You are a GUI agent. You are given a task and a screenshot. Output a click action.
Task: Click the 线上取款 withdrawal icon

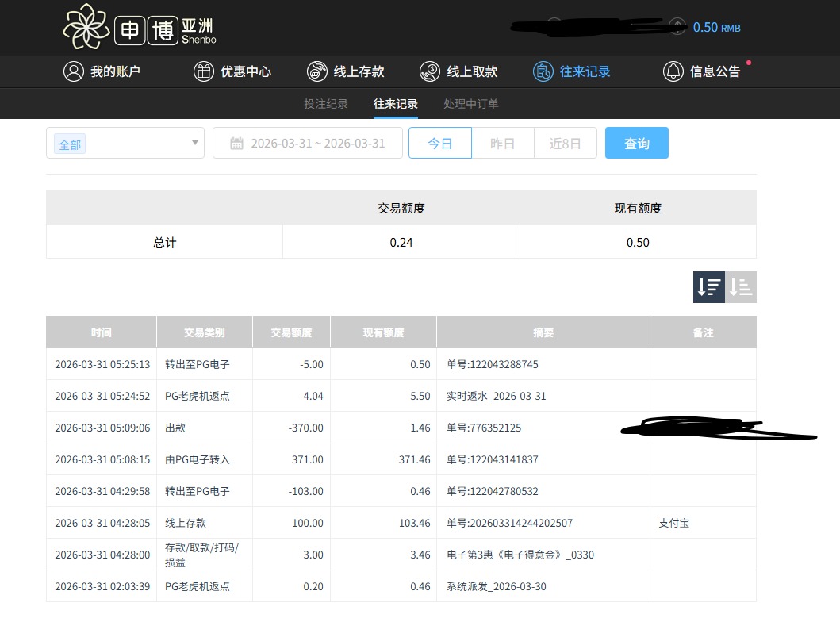(430, 71)
